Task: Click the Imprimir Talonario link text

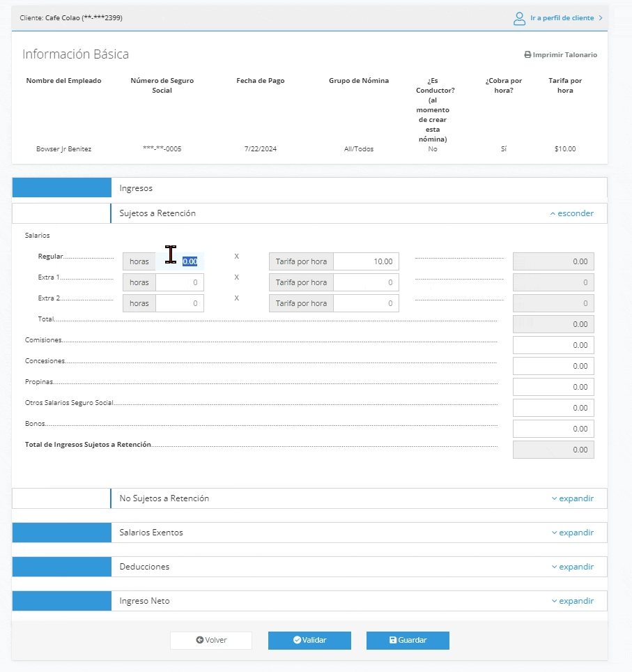Action: tap(564, 55)
